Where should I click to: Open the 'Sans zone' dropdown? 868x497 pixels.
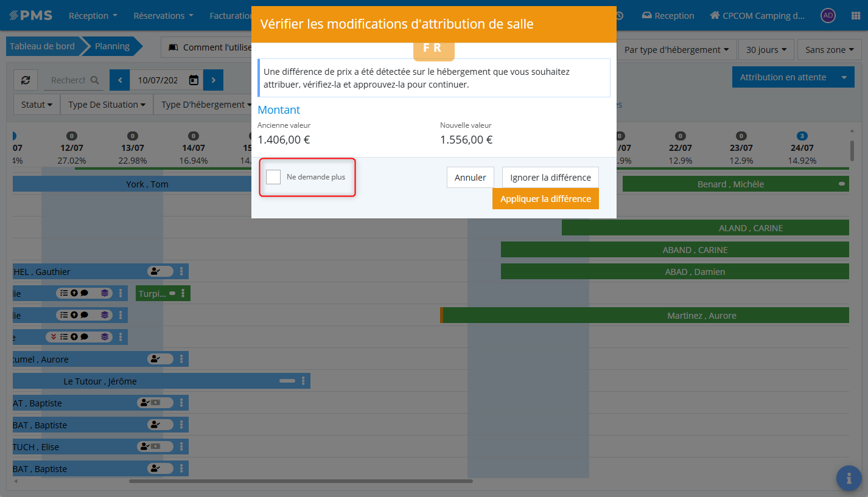pyautogui.click(x=829, y=50)
